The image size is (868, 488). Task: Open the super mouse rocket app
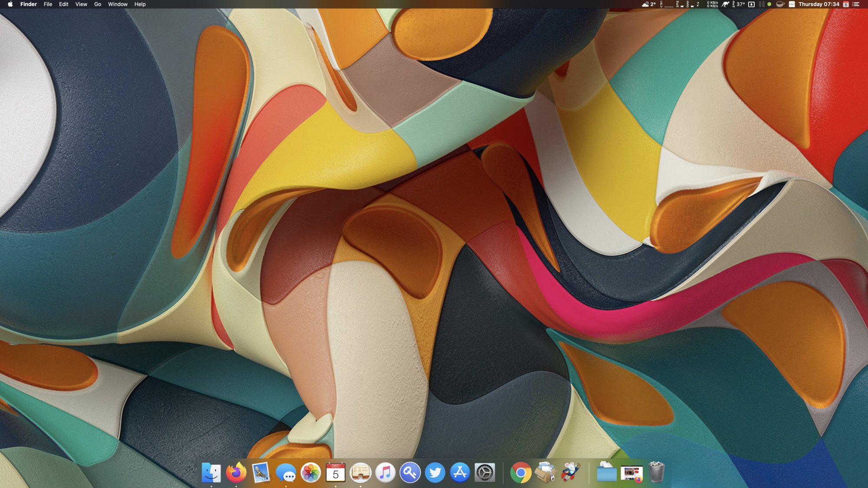(x=571, y=472)
